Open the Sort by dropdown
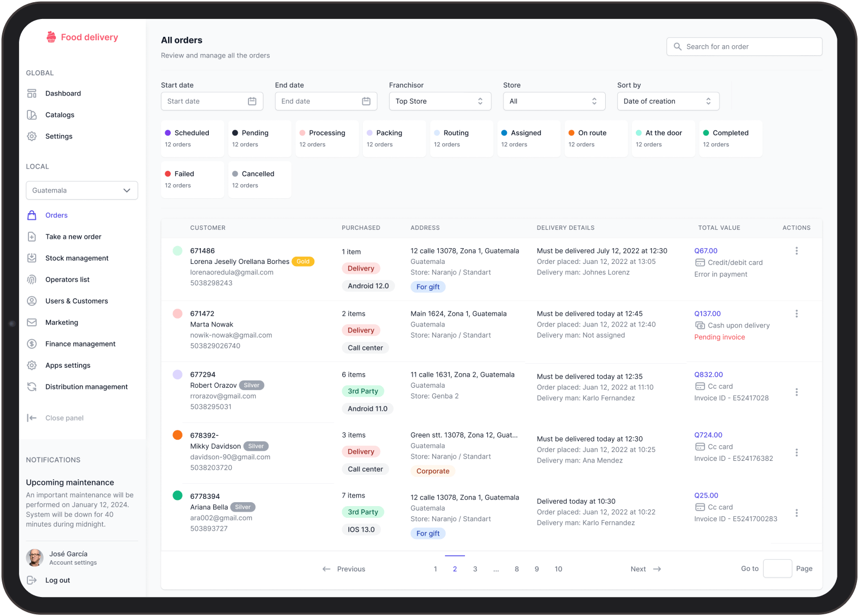The height and width of the screenshot is (616, 858). coord(668,101)
